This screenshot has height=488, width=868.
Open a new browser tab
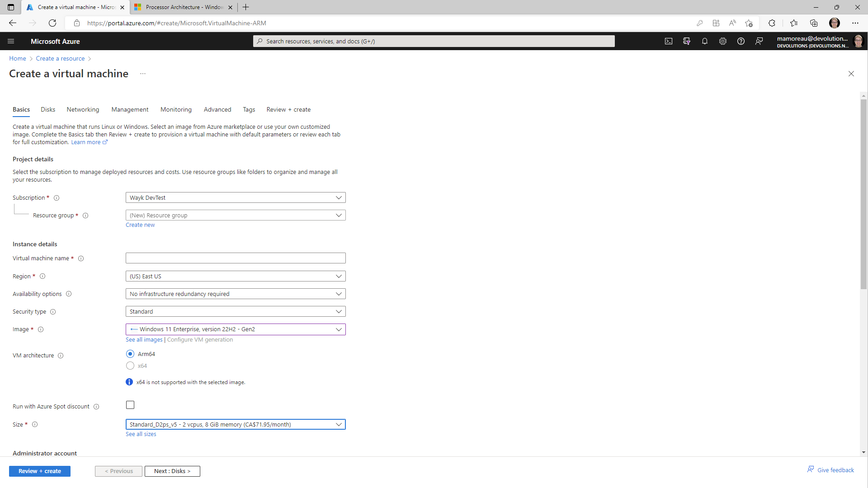click(x=245, y=7)
